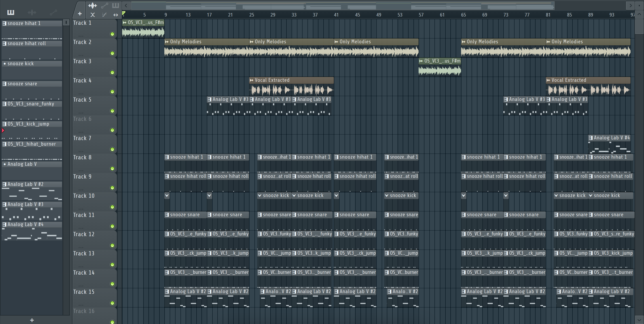Click the small button at the playlist top-right corner
Screen dimensions: 644x324
[x=639, y=5]
